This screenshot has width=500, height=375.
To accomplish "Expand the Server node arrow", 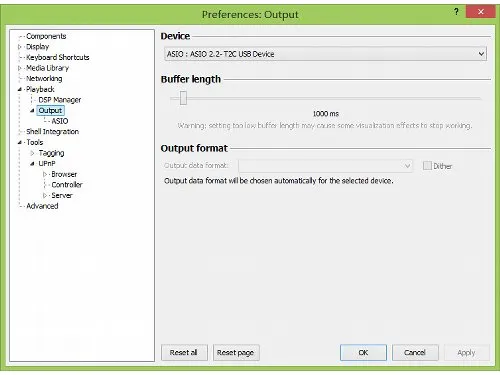I will [45, 195].
